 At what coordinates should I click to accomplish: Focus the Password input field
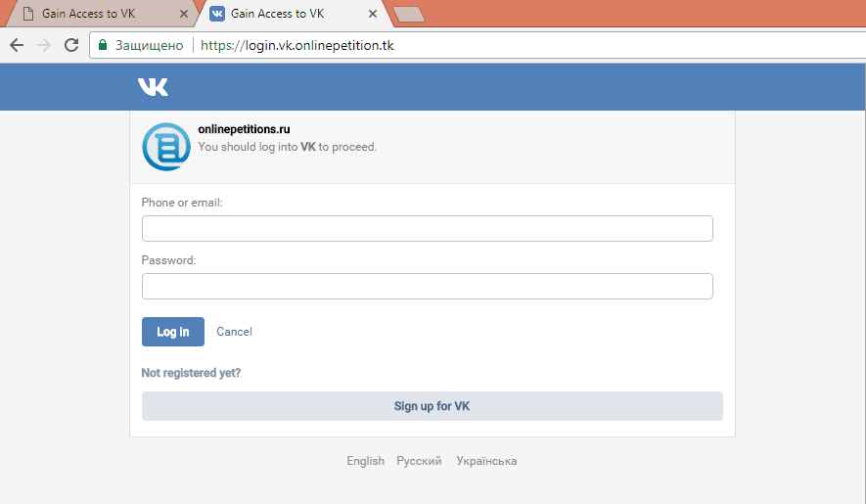click(x=427, y=286)
